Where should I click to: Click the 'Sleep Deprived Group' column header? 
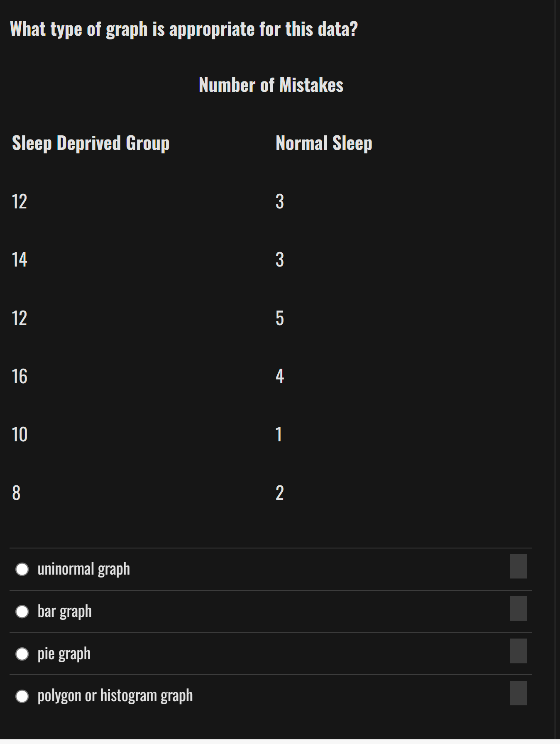[90, 144]
